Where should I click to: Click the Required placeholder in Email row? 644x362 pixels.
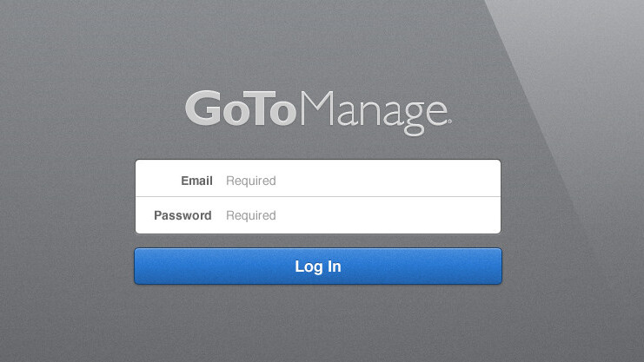(251, 181)
